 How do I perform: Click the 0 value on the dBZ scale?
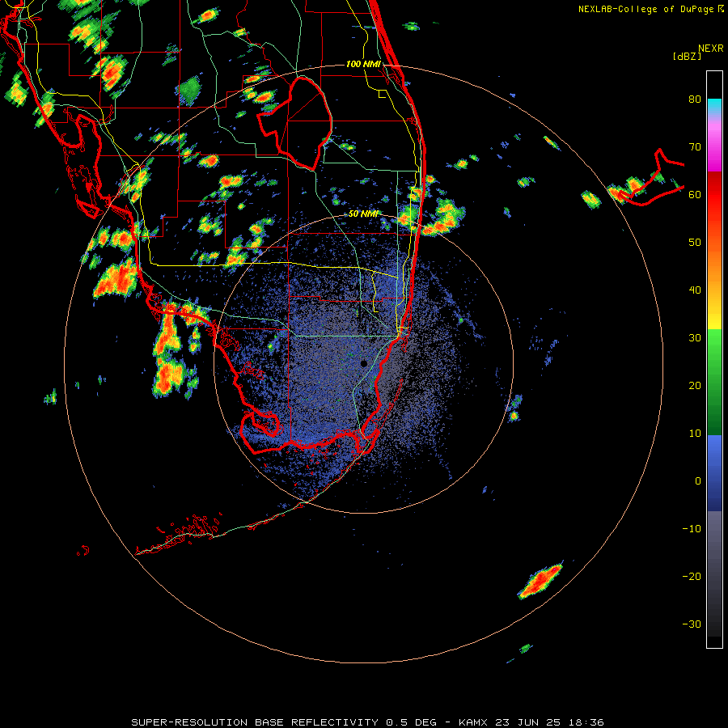point(698,481)
